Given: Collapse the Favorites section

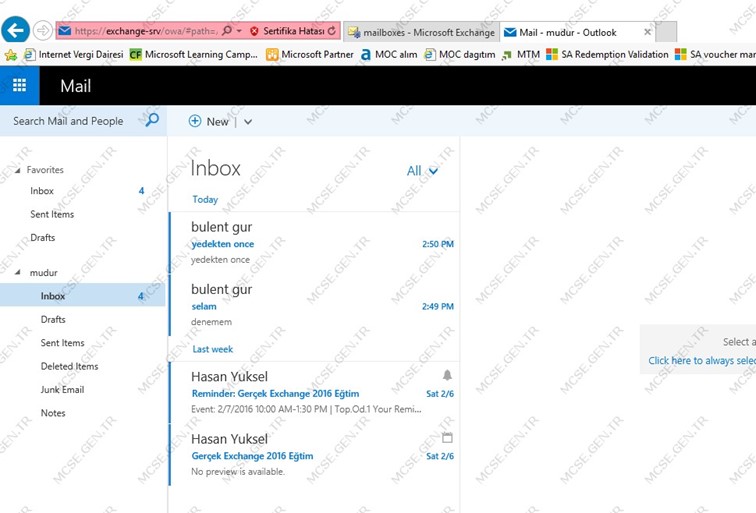Looking at the screenshot, I should pos(18,170).
